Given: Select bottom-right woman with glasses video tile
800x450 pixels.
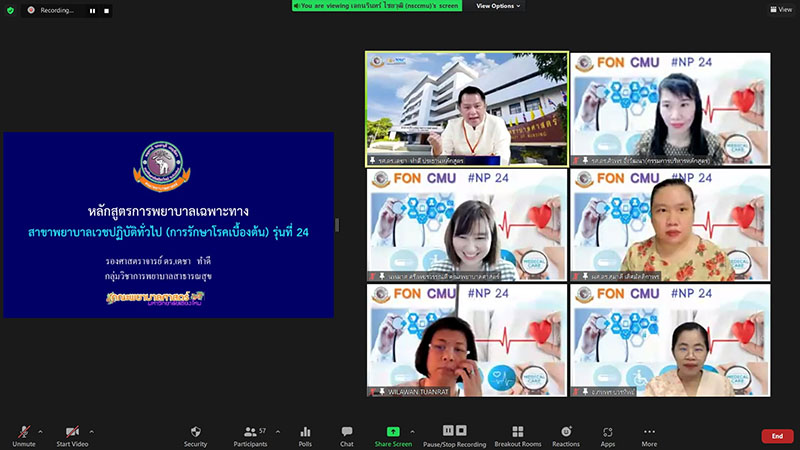Looking at the screenshot, I should coord(670,340).
